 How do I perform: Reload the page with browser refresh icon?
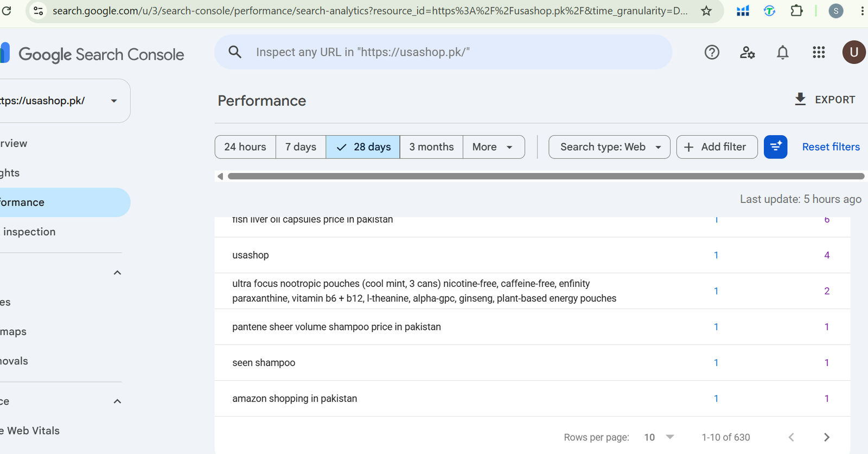tap(7, 10)
